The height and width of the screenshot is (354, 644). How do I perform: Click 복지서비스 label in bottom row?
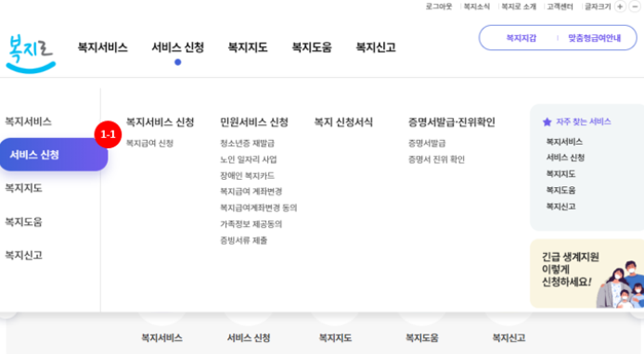click(161, 338)
